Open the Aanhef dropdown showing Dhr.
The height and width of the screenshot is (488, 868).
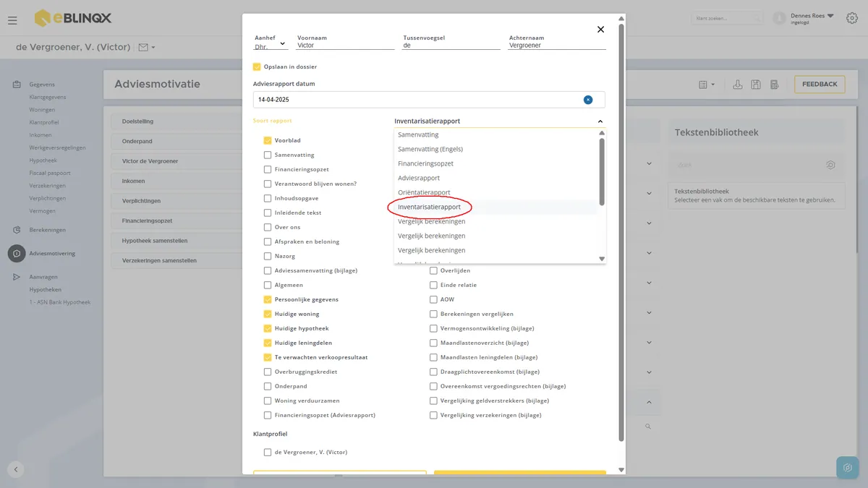(271, 45)
